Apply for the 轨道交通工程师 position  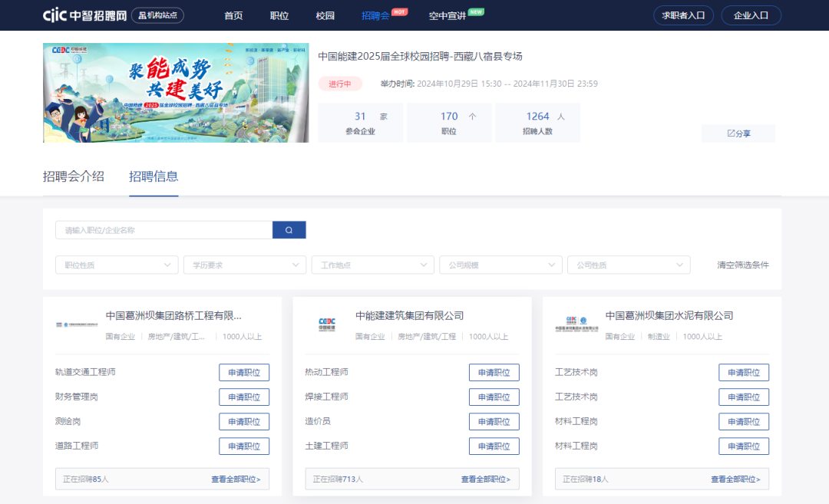tap(244, 373)
